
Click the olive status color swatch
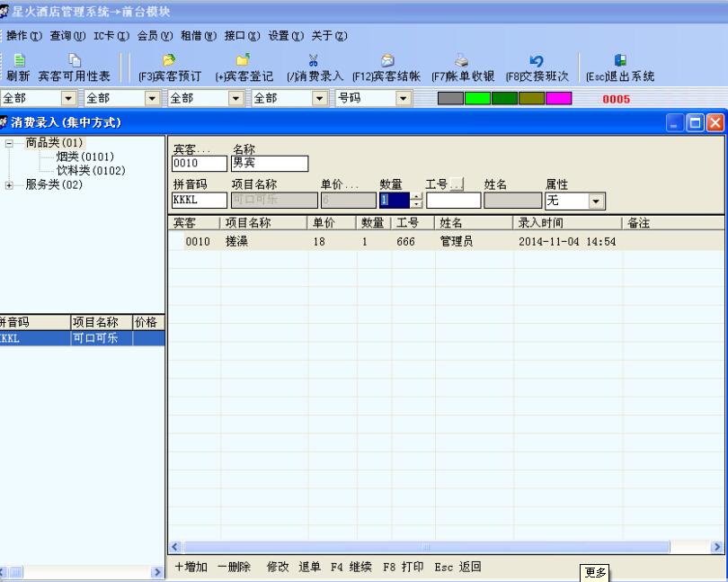click(x=531, y=98)
